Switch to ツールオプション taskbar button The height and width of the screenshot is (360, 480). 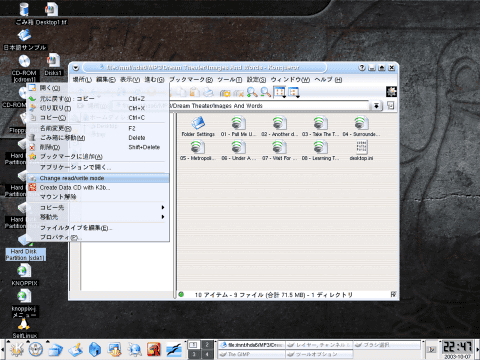click(319, 354)
